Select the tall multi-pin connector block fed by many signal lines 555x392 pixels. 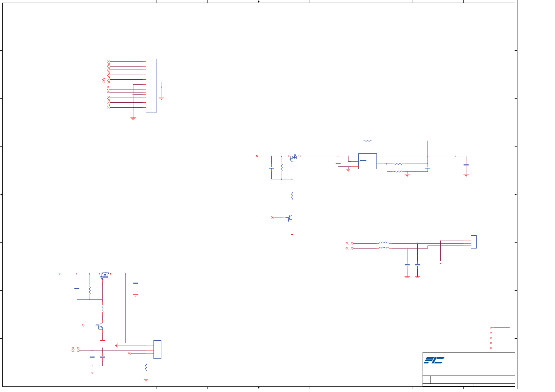pyautogui.click(x=151, y=86)
